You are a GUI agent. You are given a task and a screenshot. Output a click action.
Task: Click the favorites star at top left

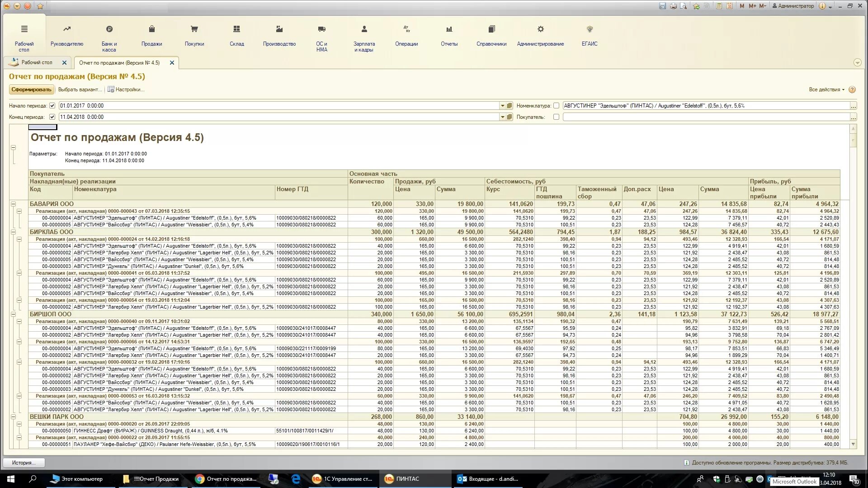(x=40, y=6)
